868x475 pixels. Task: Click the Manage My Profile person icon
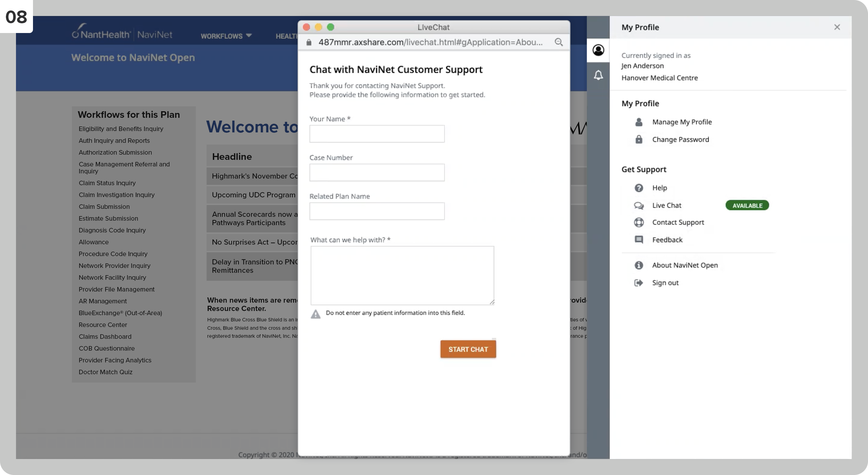(639, 122)
